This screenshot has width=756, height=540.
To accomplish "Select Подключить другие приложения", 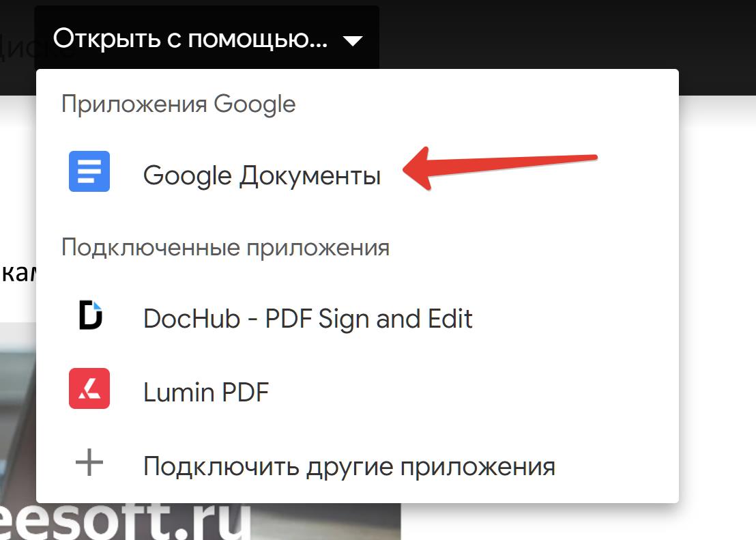I will pyautogui.click(x=349, y=467).
